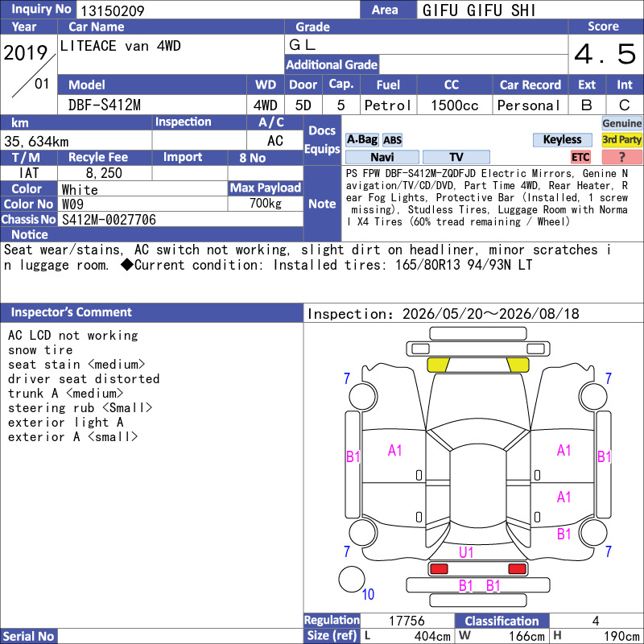The image size is (644, 644).
Task: Click the Chassis No S412M-0027706 field
Action: coord(180,219)
